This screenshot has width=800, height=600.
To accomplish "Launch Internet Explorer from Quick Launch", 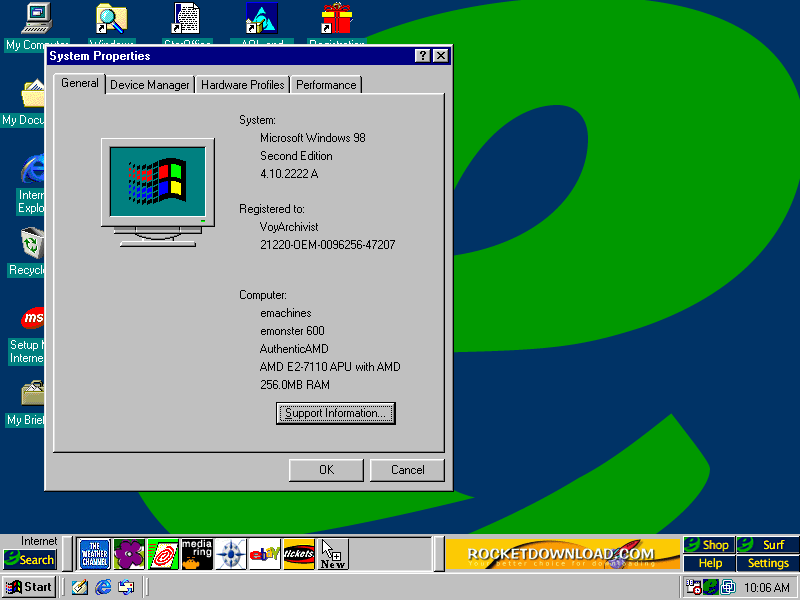I will pos(103,587).
